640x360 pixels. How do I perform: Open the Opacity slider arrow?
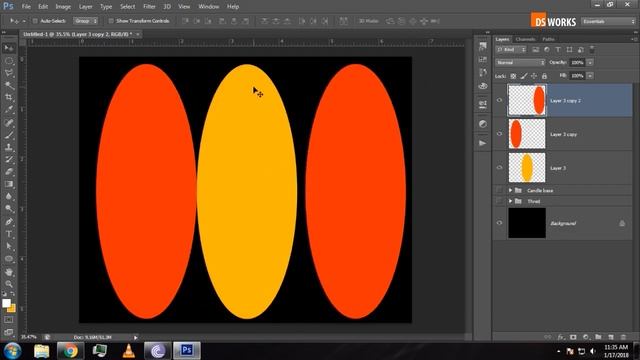[590, 62]
